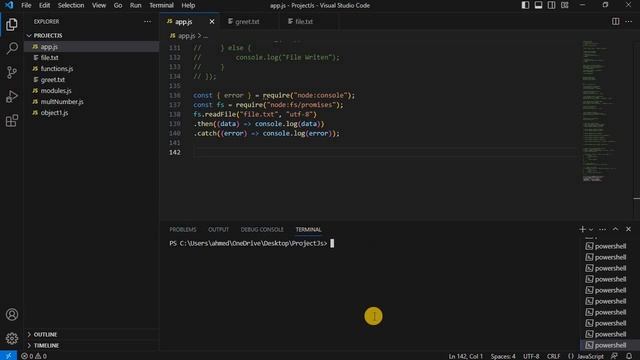Image resolution: width=640 pixels, height=360 pixels.
Task: Open the Run menu
Action: pyautogui.click(x=136, y=5)
